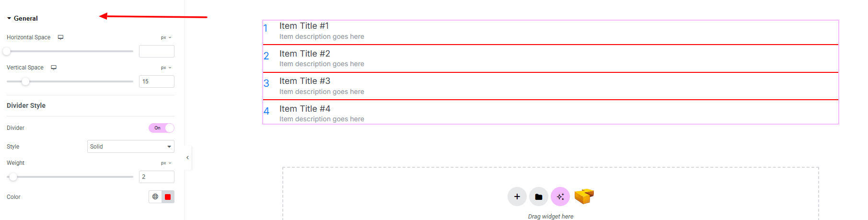Click the AI sparkle builder icon
The height and width of the screenshot is (220, 868).
tap(560, 197)
